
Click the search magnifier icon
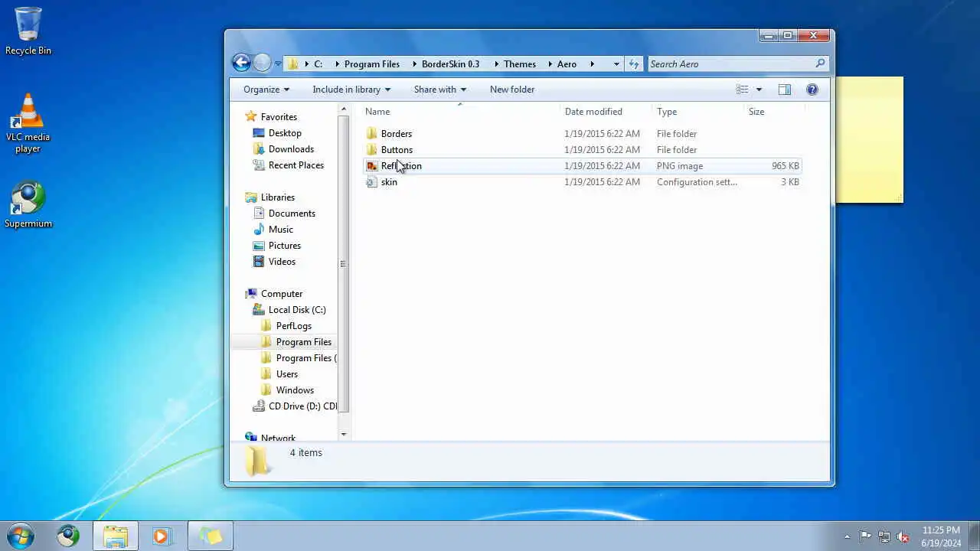[820, 64]
